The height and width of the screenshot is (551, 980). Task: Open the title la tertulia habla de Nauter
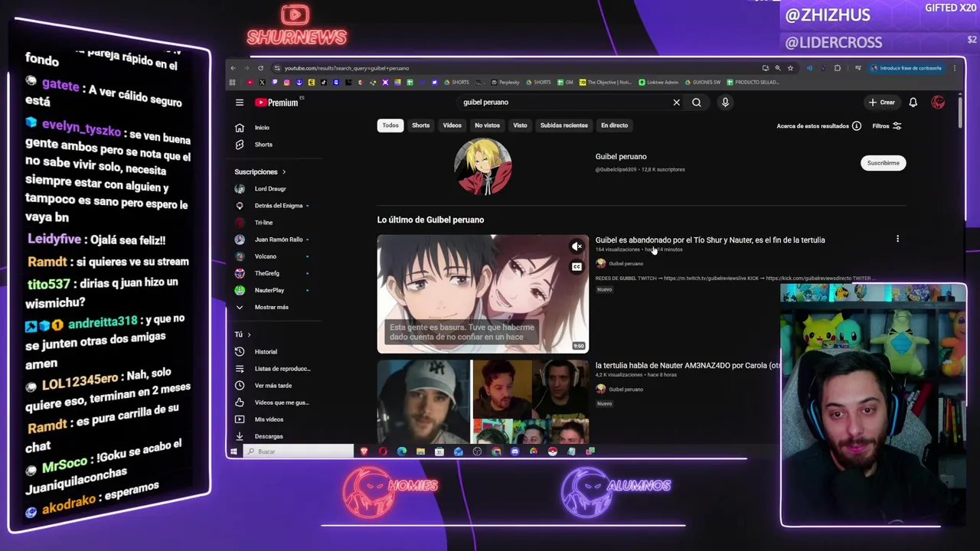coord(687,366)
